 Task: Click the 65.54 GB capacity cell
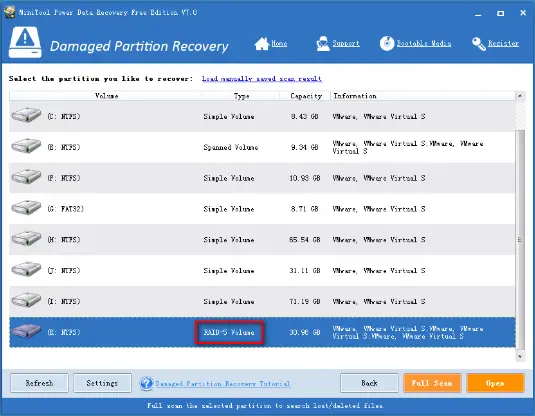click(x=305, y=240)
